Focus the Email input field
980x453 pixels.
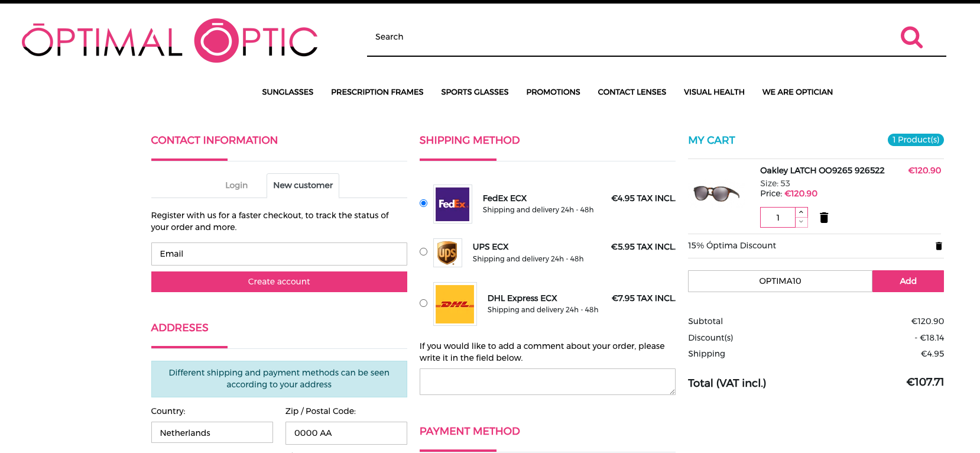pyautogui.click(x=278, y=254)
